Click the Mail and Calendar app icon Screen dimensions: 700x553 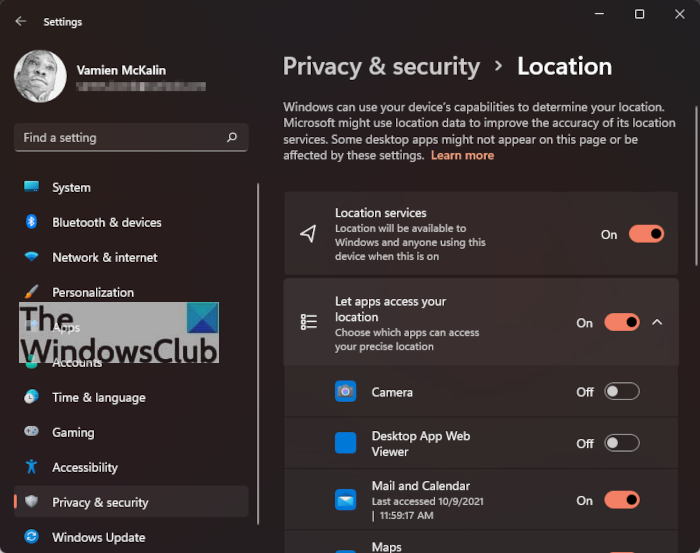345,500
